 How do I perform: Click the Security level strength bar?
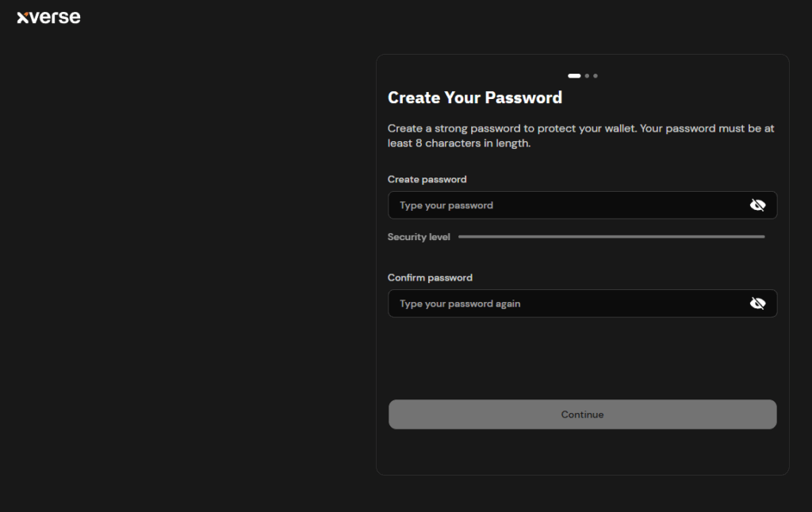coord(611,236)
